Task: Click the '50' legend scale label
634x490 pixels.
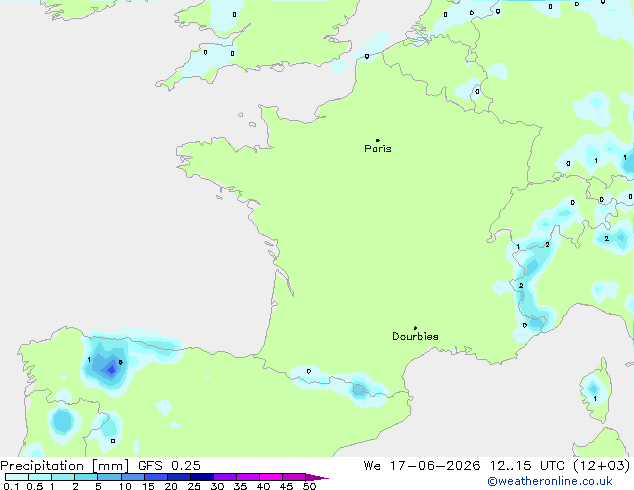Action: pos(309,486)
